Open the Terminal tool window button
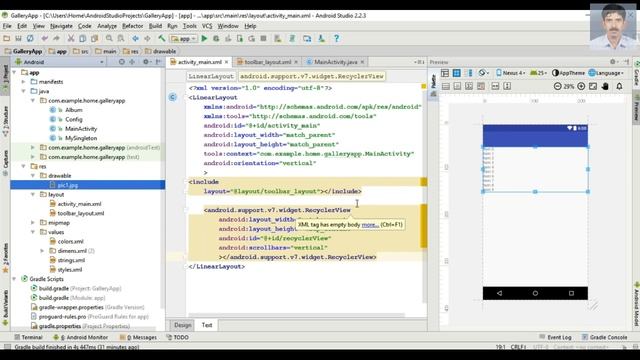The image size is (640, 360). click(29, 337)
